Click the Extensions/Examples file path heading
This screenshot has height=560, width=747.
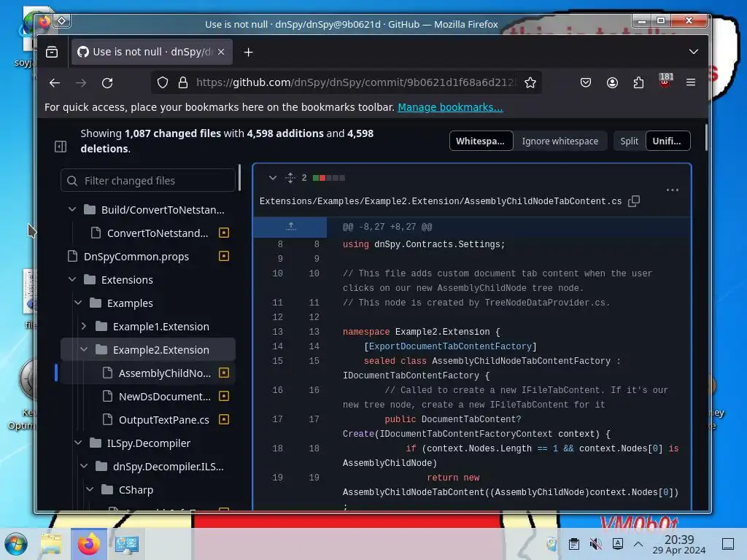tap(440, 201)
